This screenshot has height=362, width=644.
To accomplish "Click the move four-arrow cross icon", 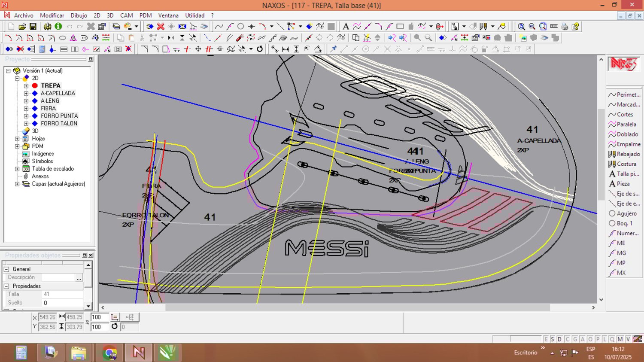I will pyautogui.click(x=198, y=49).
